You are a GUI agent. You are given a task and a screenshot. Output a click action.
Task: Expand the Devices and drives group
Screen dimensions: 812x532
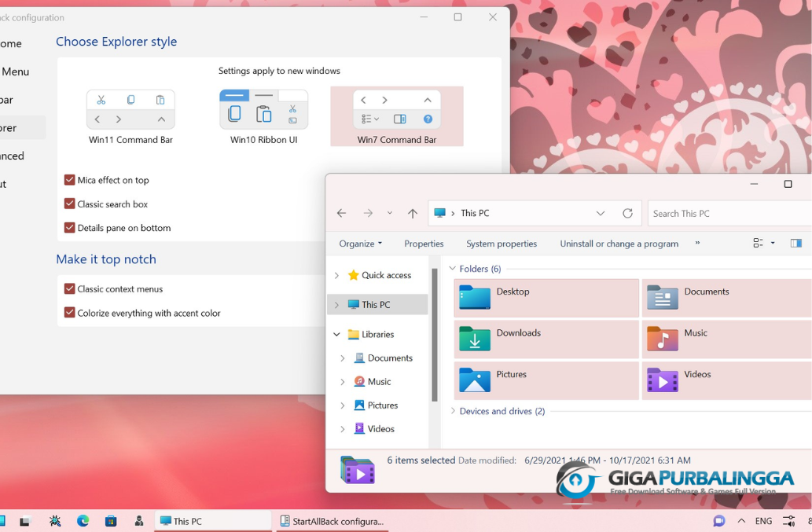click(x=453, y=411)
